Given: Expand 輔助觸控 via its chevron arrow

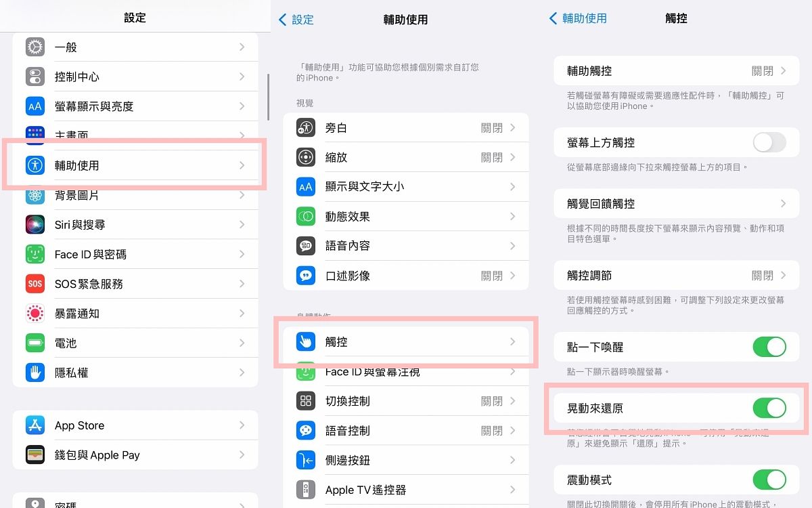Looking at the screenshot, I should [784, 71].
